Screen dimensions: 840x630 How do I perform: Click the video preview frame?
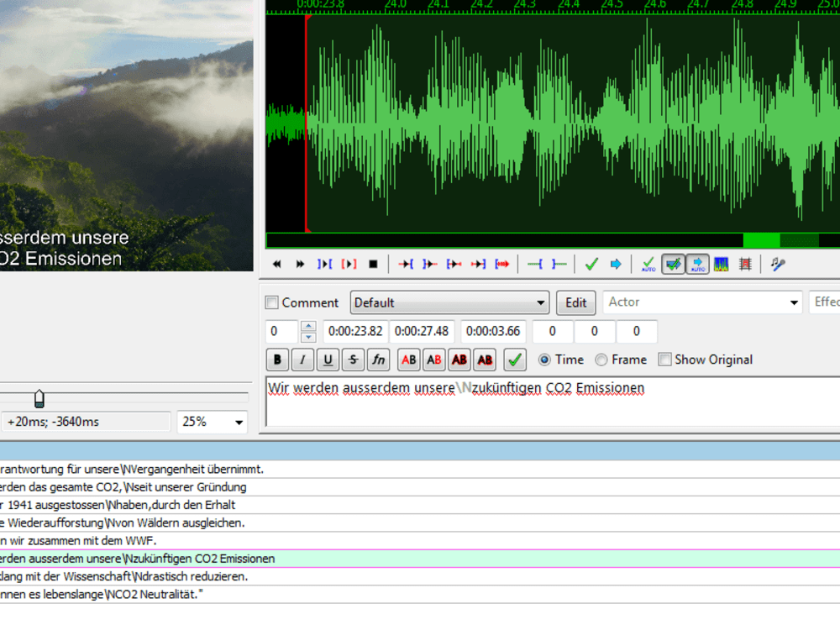(x=127, y=135)
